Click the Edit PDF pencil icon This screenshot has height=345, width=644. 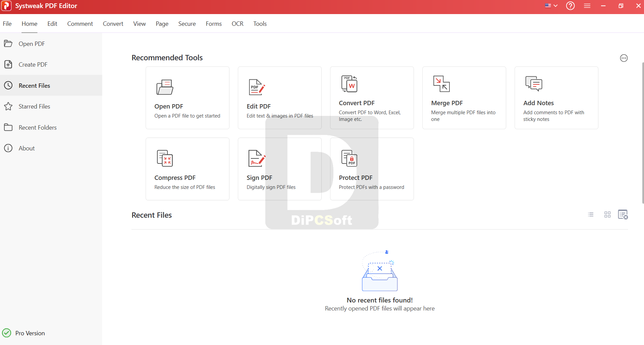[x=257, y=87]
